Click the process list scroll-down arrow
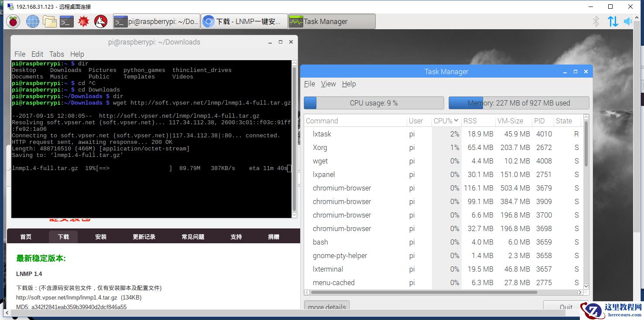 point(586,286)
